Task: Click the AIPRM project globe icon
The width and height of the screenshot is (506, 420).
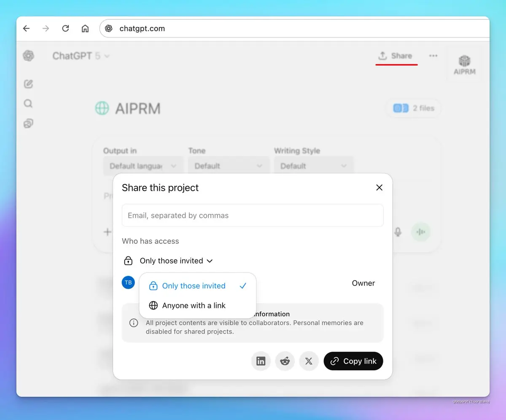Action: point(102,108)
